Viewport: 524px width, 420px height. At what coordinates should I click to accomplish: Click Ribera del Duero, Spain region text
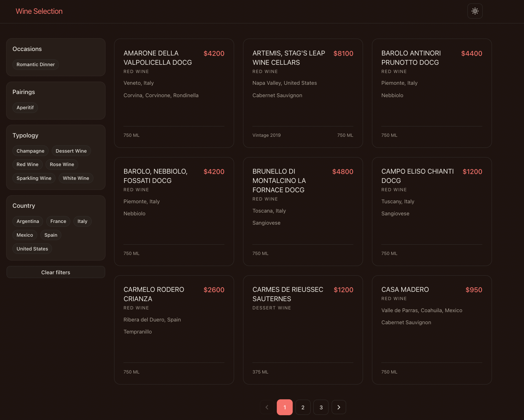click(x=152, y=320)
